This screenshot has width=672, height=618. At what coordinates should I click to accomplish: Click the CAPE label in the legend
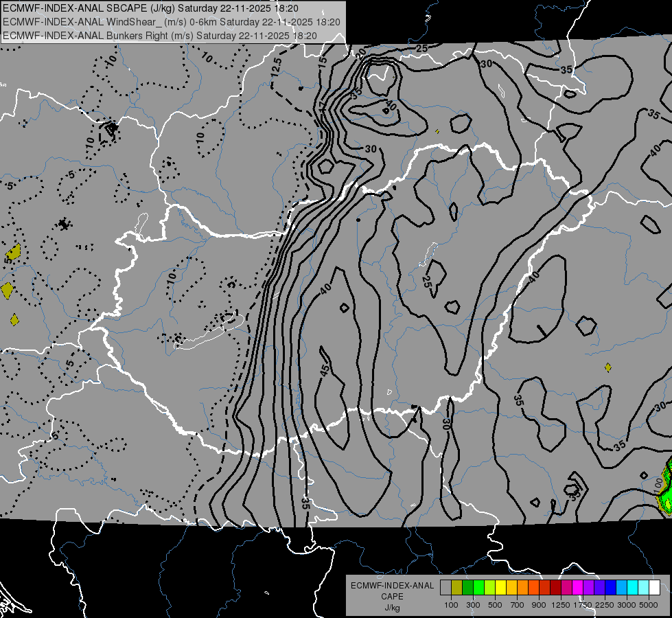pos(392,596)
